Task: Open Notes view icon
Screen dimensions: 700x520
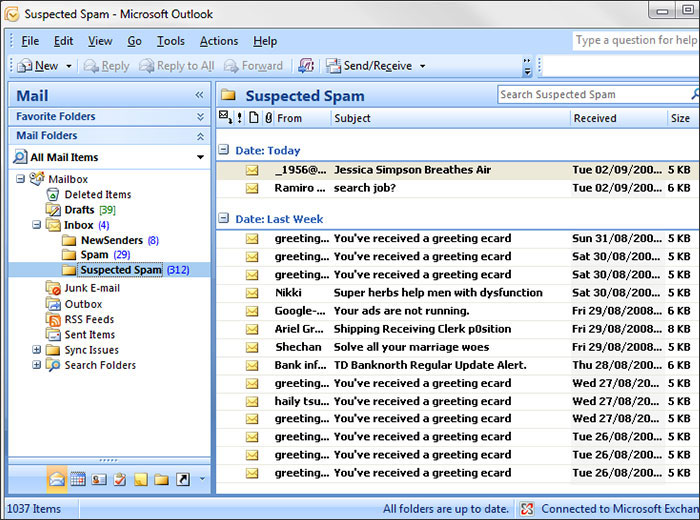Action: coord(141,479)
